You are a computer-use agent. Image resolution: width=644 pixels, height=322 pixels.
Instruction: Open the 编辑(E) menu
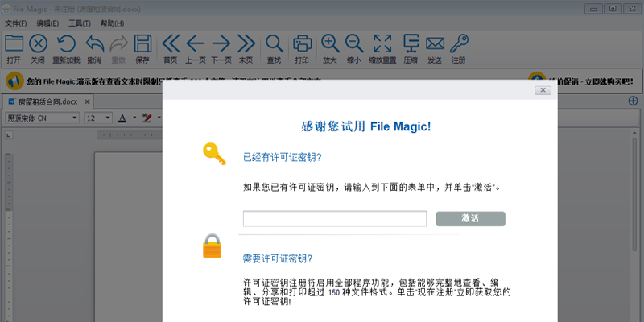tap(47, 23)
